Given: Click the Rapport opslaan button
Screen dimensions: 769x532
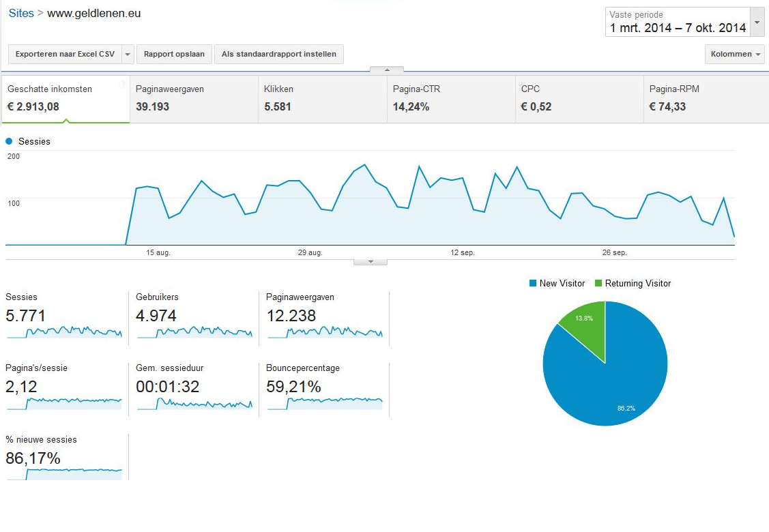Looking at the screenshot, I should (174, 54).
